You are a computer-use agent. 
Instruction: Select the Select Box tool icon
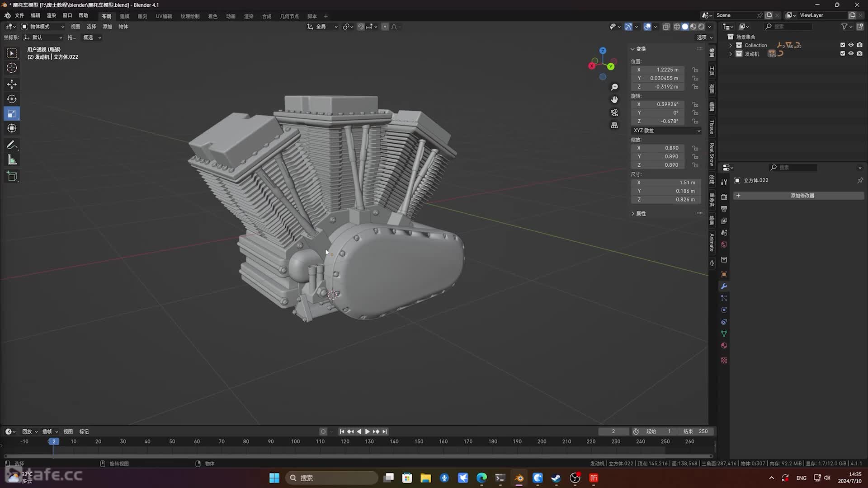coord(12,53)
